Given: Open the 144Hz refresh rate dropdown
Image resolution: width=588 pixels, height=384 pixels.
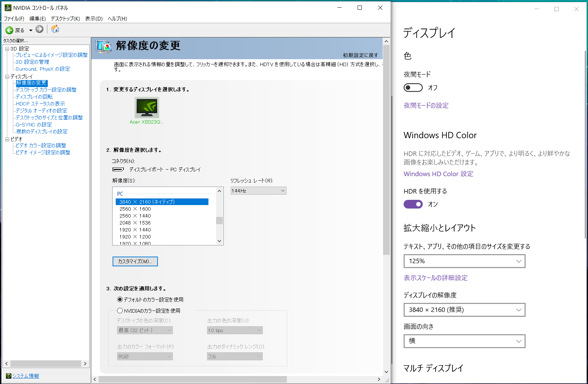Looking at the screenshot, I should click(x=258, y=191).
